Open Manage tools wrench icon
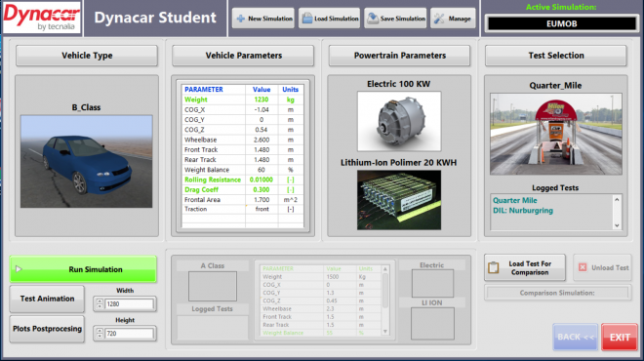The width and height of the screenshot is (644, 361). (439, 19)
